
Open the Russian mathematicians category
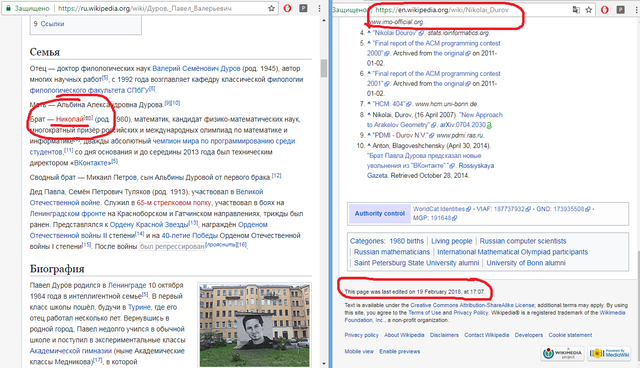(392, 252)
